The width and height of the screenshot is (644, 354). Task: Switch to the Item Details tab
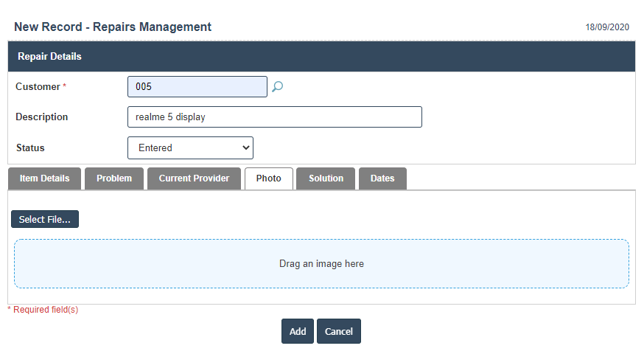click(44, 178)
